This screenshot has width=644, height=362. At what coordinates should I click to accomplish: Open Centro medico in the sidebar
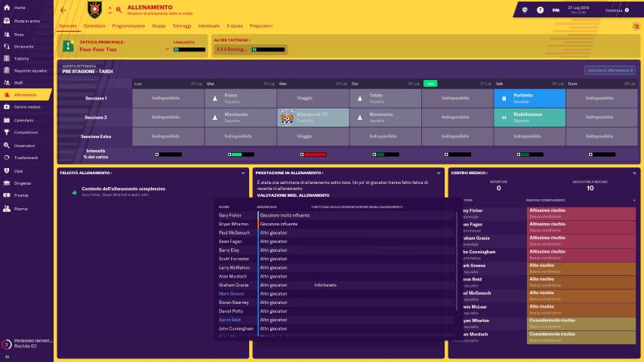(x=26, y=107)
